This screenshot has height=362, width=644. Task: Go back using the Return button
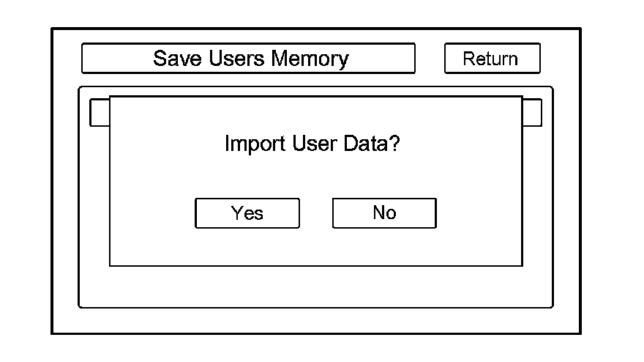tap(492, 59)
